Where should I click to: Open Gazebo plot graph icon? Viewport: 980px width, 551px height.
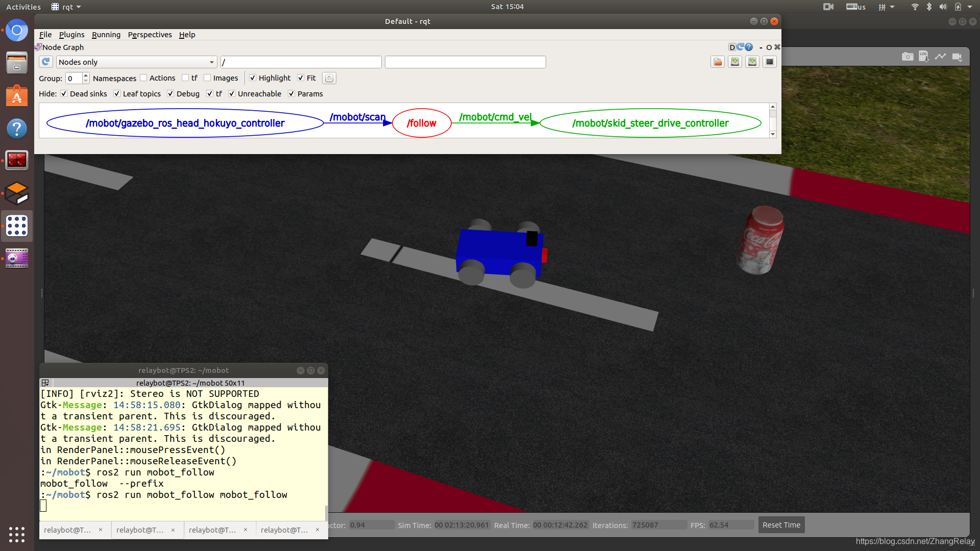pyautogui.click(x=940, y=57)
